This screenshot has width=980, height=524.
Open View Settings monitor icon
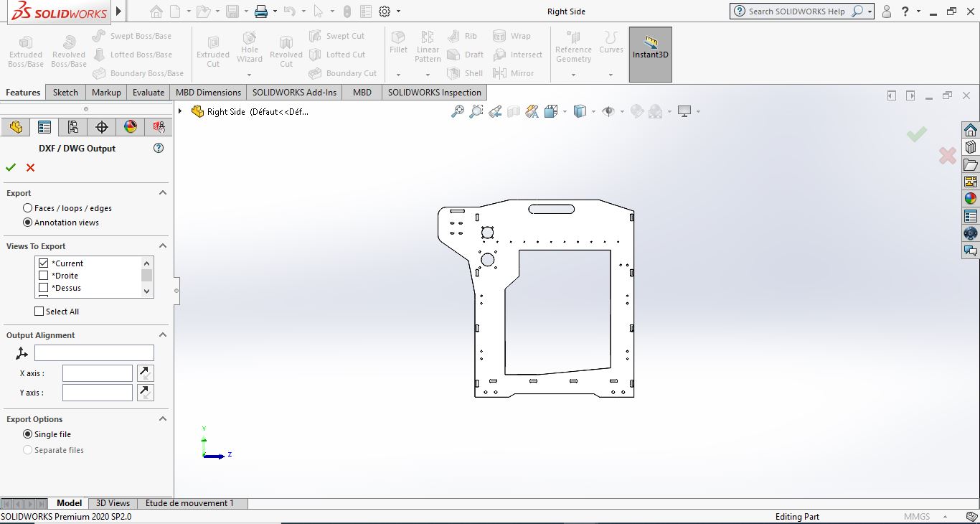pos(684,111)
